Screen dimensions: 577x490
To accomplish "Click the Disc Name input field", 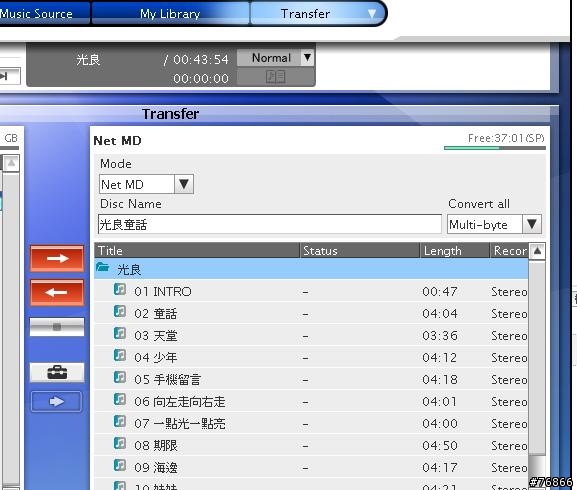I will point(270,224).
